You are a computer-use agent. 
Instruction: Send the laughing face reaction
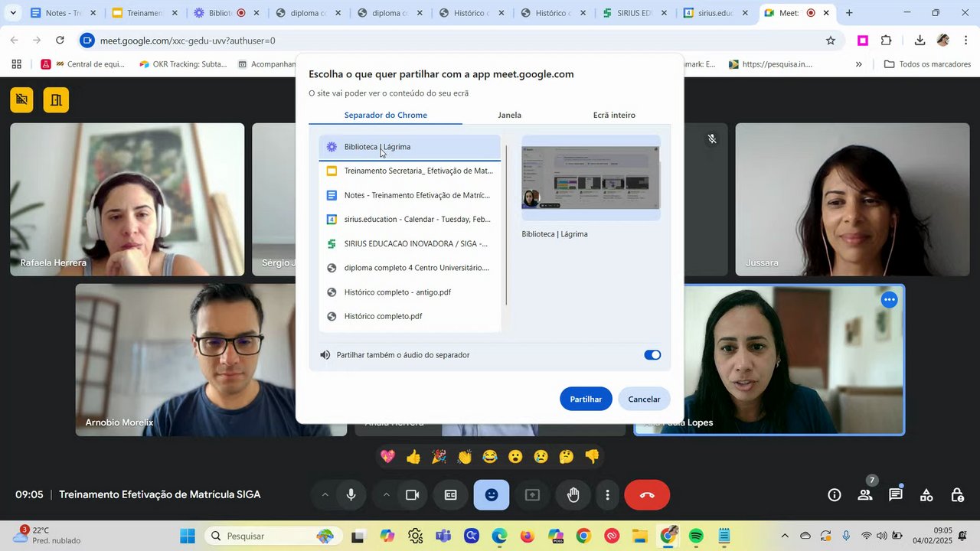coord(490,457)
